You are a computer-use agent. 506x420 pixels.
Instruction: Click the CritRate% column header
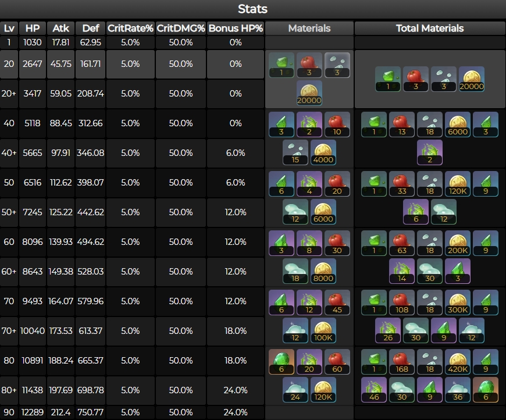click(x=130, y=28)
